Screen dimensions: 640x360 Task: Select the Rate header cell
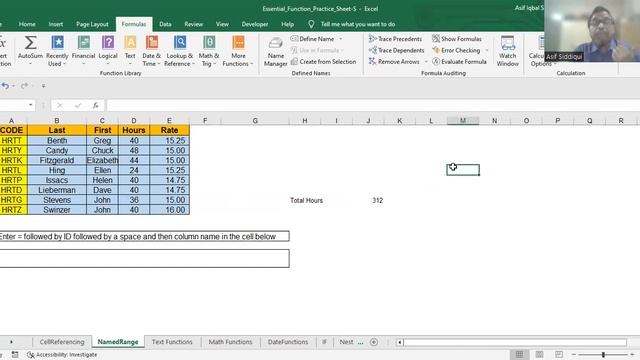coord(169,130)
